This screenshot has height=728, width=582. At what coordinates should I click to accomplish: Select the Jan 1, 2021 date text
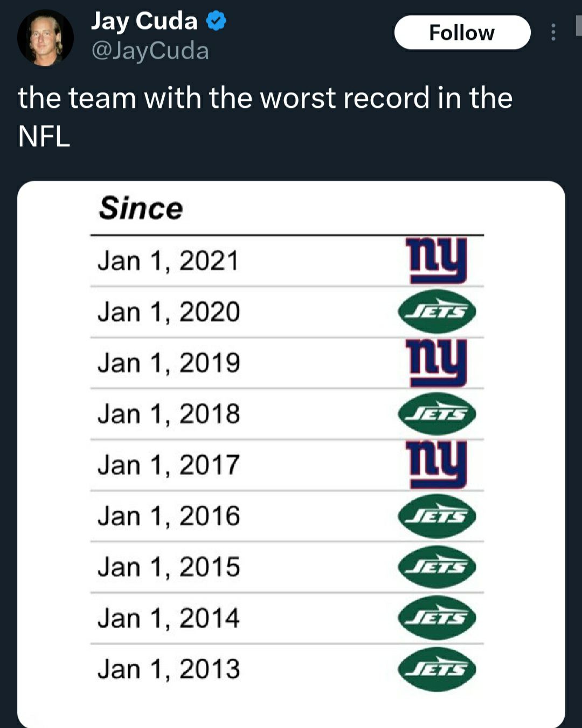[x=168, y=261]
